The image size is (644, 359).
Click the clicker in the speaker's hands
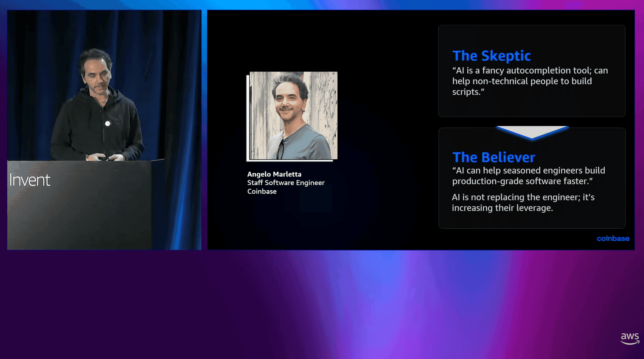(102, 158)
